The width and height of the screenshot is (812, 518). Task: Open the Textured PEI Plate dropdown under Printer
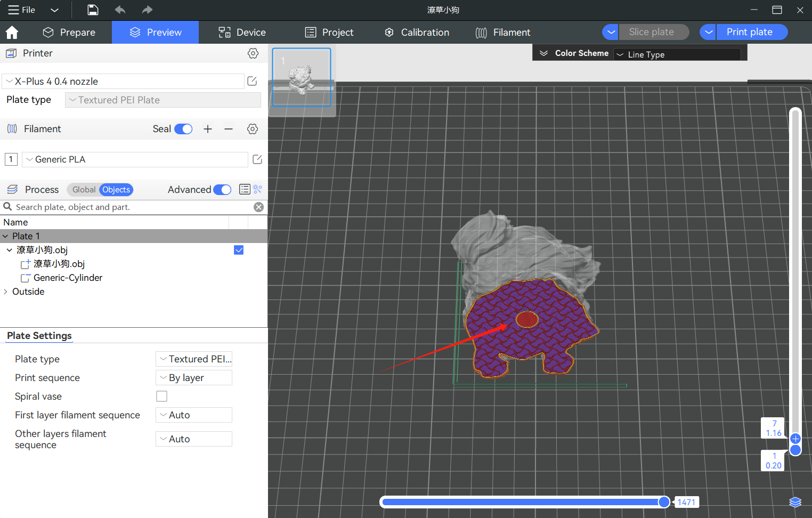coord(163,100)
